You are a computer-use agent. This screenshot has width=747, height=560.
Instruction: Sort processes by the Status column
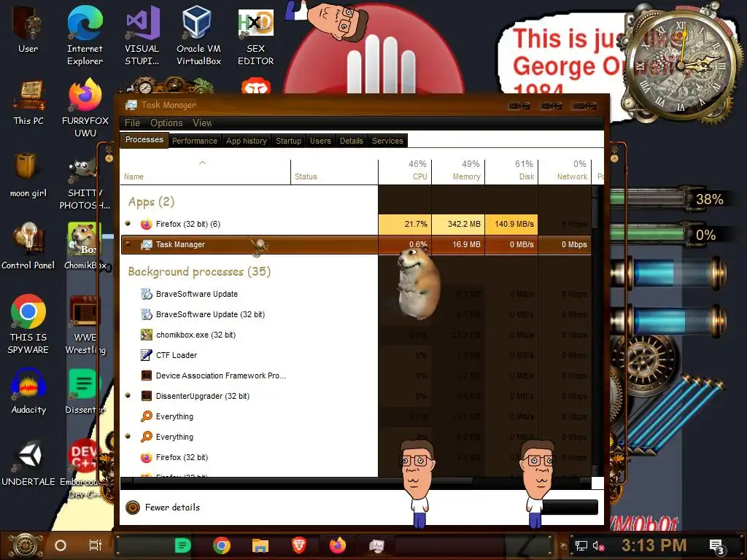(334, 172)
